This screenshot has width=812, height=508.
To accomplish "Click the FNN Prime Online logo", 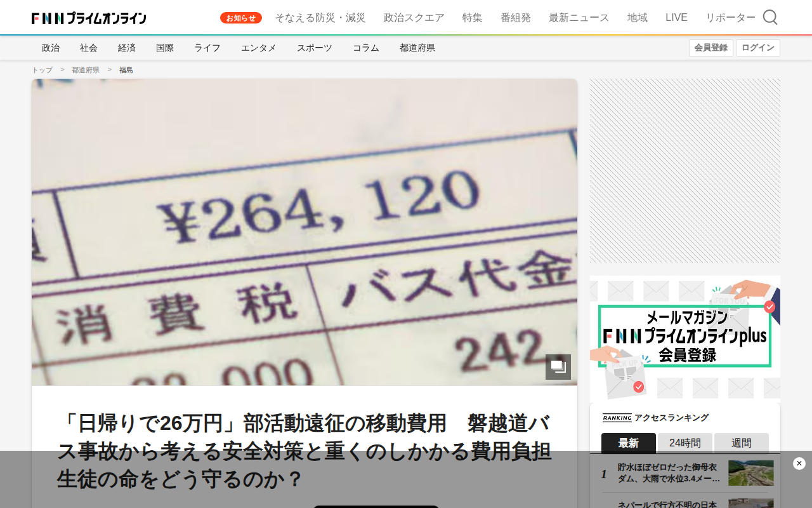I will (x=89, y=18).
